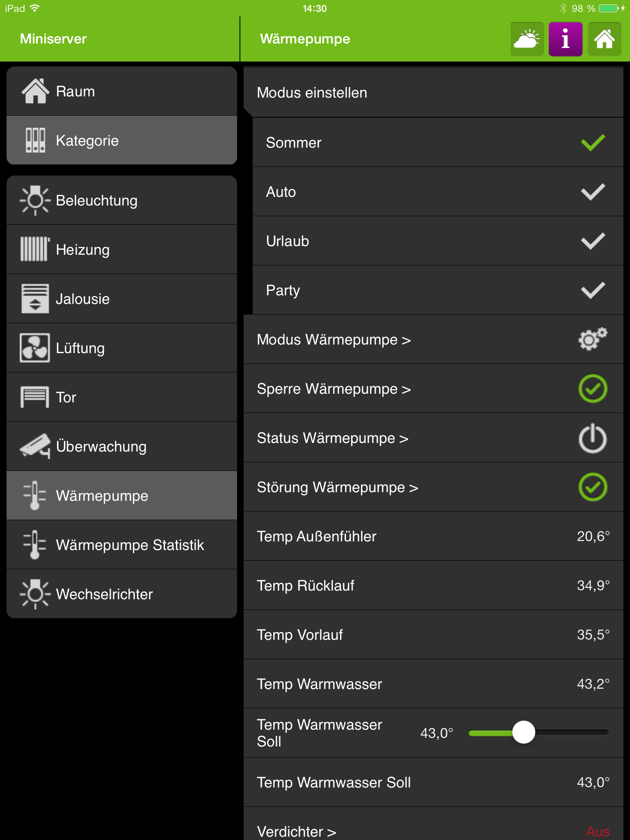The height and width of the screenshot is (840, 630).
Task: Select the Heizung radiator category
Action: (x=122, y=250)
